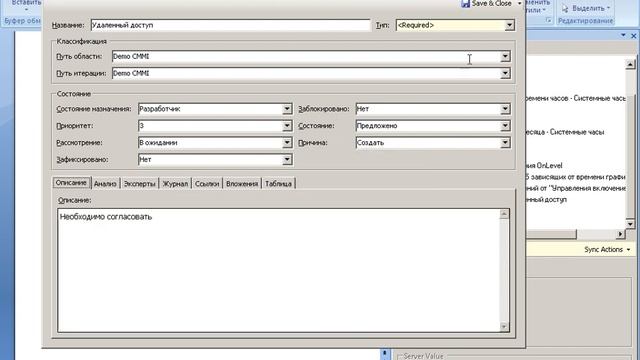640x360 pixels.
Task: Switch to the Эксперты tab
Action: [140, 184]
